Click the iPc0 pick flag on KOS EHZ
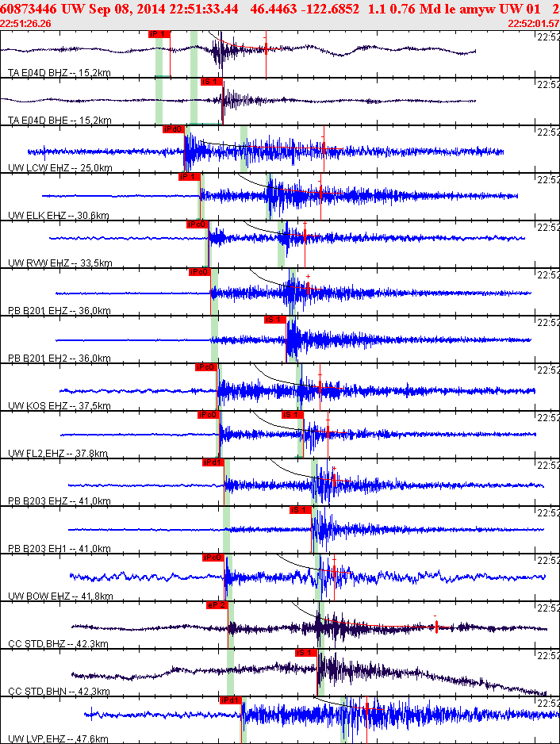This screenshot has width=560, height=744. coord(206,366)
